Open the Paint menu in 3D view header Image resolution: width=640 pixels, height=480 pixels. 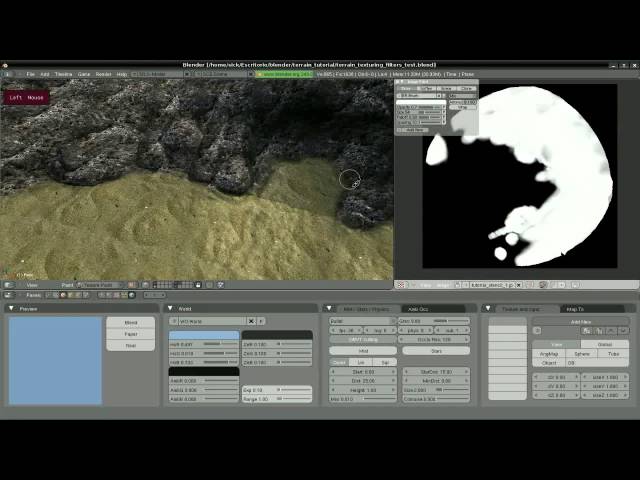(x=67, y=285)
